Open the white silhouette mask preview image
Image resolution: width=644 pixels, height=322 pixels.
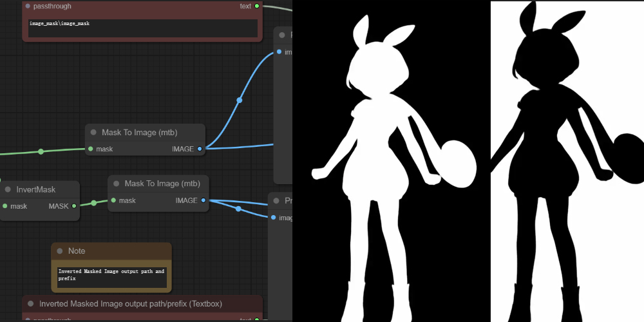tap(392, 161)
